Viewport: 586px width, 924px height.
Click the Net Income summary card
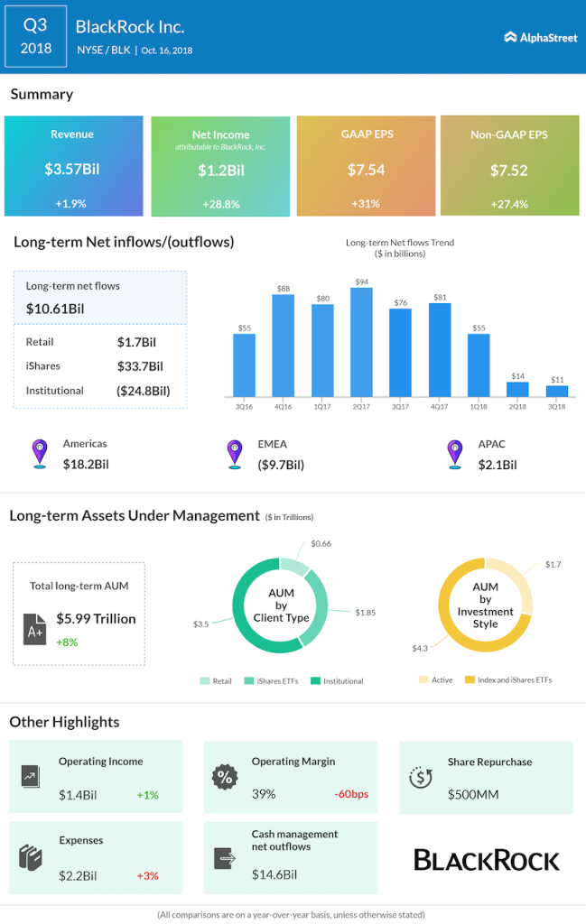point(220,166)
